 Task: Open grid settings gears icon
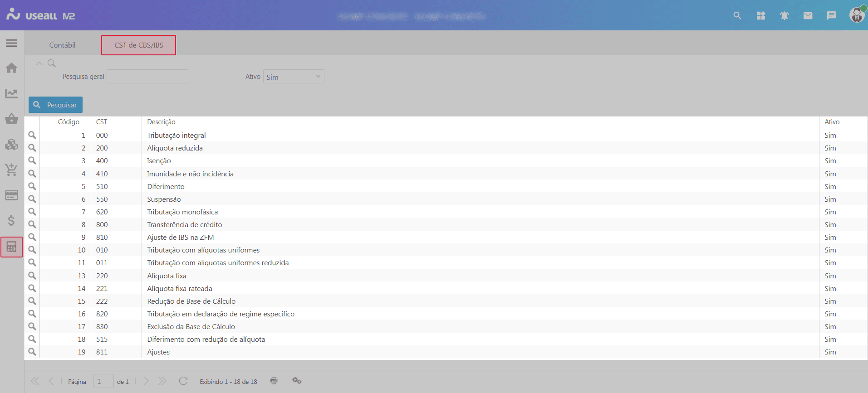[297, 381]
